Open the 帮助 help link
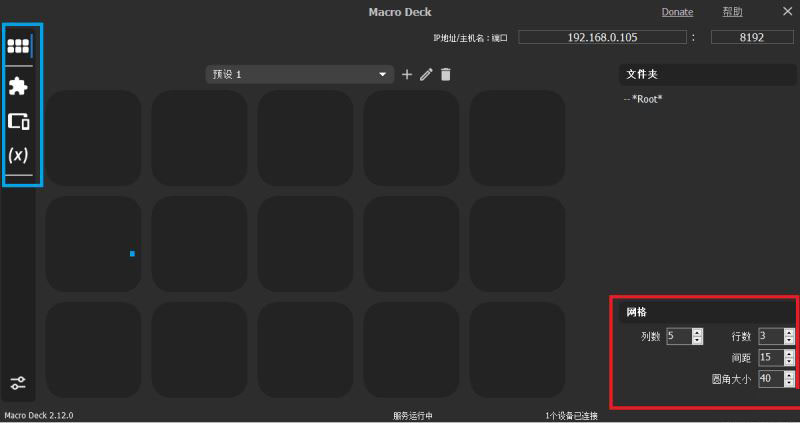 [x=732, y=12]
